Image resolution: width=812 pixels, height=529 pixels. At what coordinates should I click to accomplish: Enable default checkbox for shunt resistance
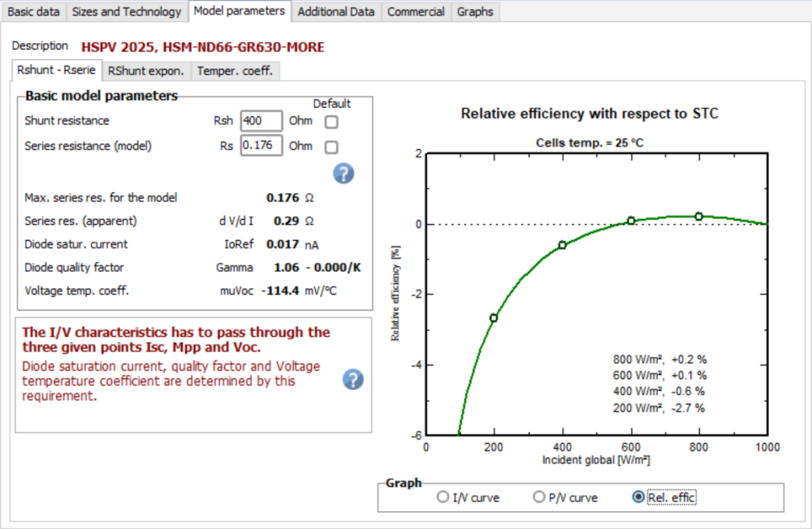tap(331, 122)
